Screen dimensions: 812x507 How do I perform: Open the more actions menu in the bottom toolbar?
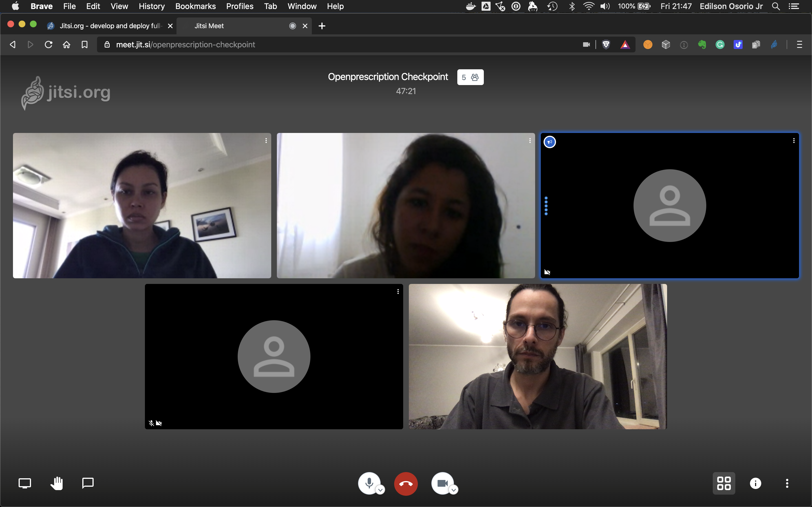[x=787, y=483]
